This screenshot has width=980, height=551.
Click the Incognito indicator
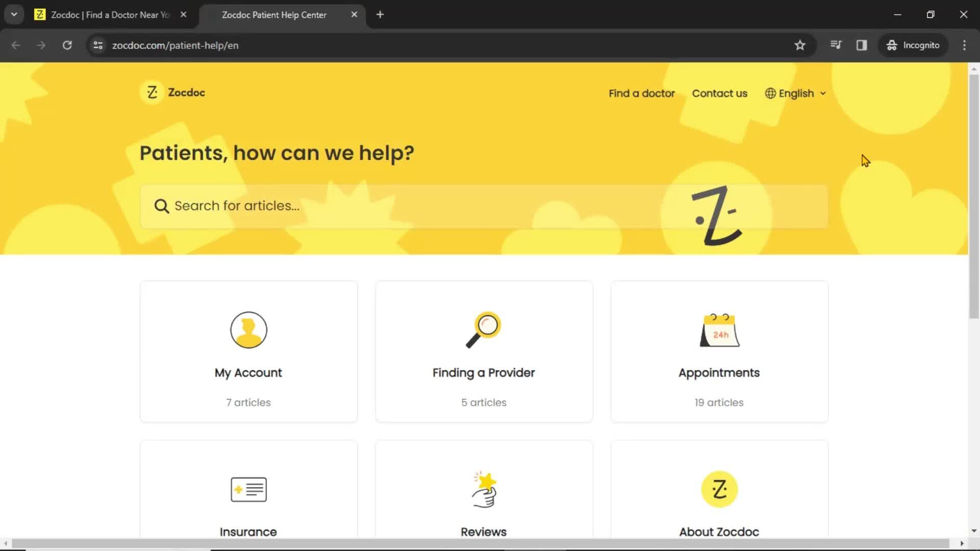(913, 45)
